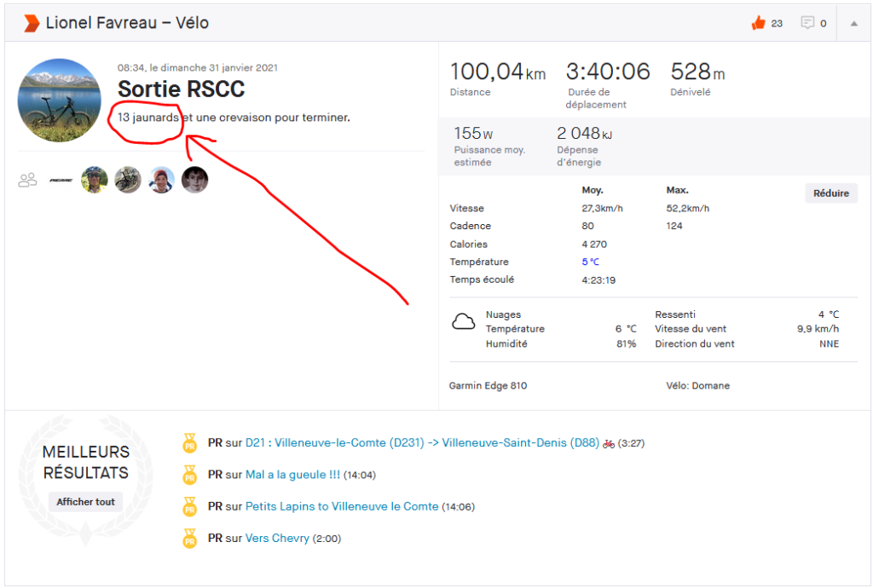Click the orange Strava chevron logo
This screenshot has height=588, width=873.
[x=31, y=23]
